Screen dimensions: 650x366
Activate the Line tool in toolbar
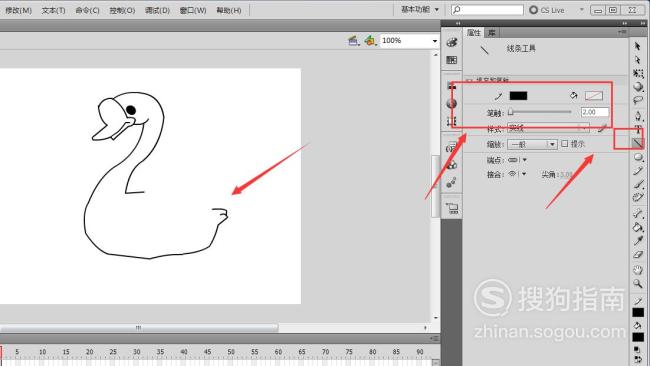(x=638, y=143)
